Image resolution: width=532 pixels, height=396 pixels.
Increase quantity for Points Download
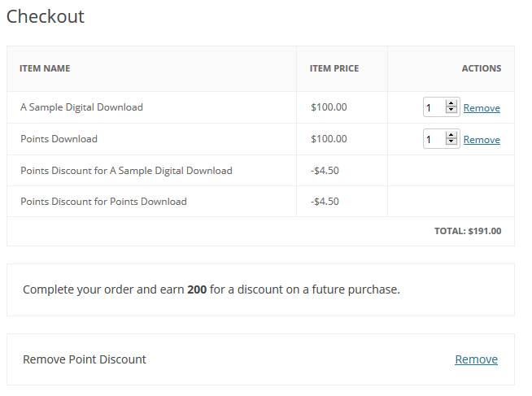(x=451, y=135)
